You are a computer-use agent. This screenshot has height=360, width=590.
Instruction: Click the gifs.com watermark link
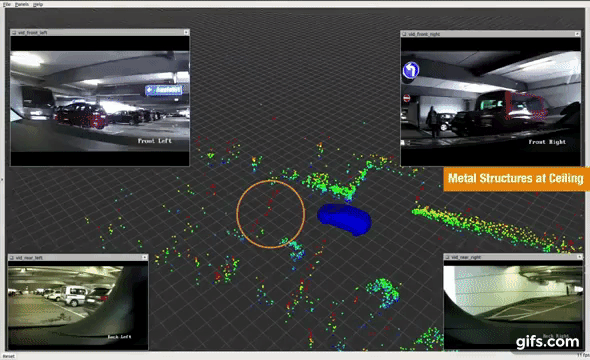coord(547,342)
